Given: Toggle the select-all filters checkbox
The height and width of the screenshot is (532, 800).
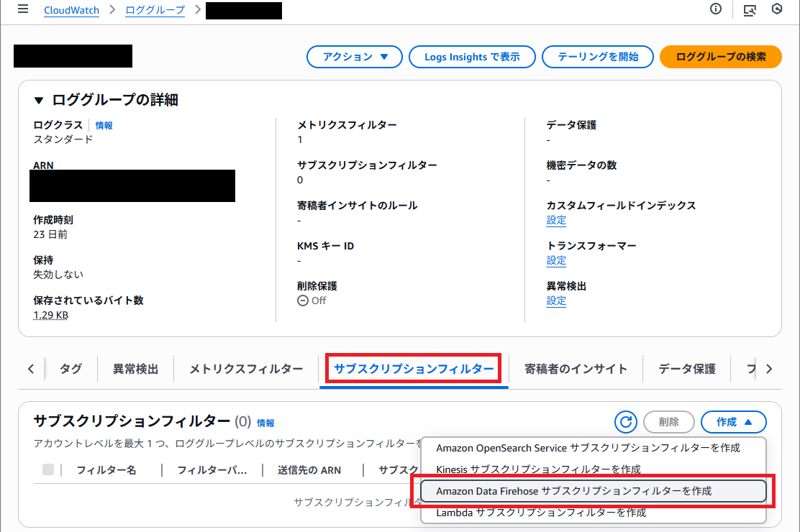Looking at the screenshot, I should click(48, 469).
